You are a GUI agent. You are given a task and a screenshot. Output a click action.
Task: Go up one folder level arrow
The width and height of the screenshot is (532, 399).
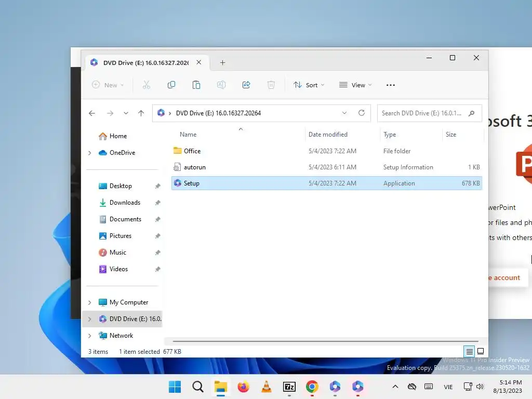(141, 113)
